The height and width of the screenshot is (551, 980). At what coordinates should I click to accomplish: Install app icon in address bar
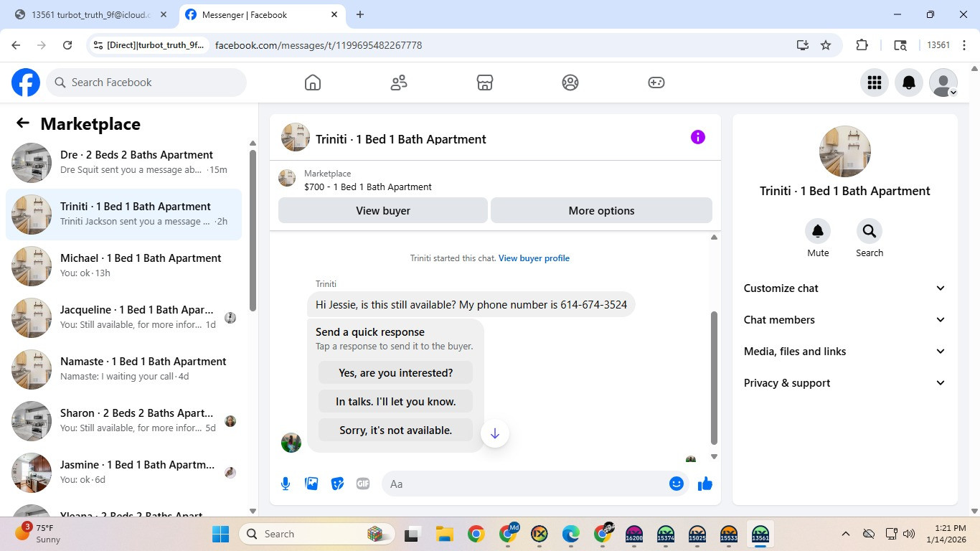803,45
